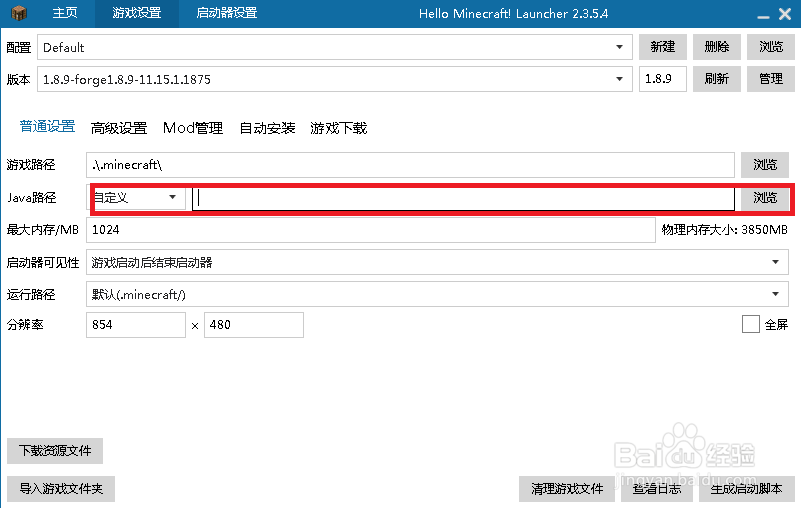This screenshot has height=508, width=801.
Task: Expand the 启动器可见性 dropdown
Action: 437,263
